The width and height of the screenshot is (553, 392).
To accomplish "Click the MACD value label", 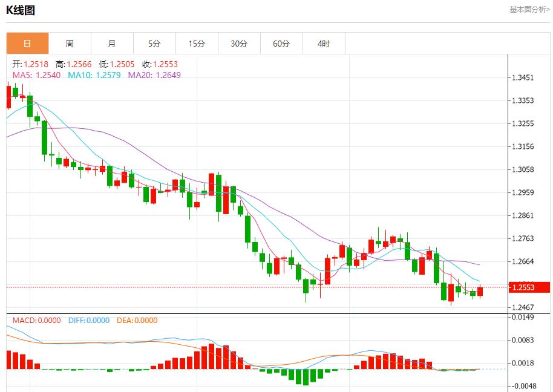I will point(36,321).
